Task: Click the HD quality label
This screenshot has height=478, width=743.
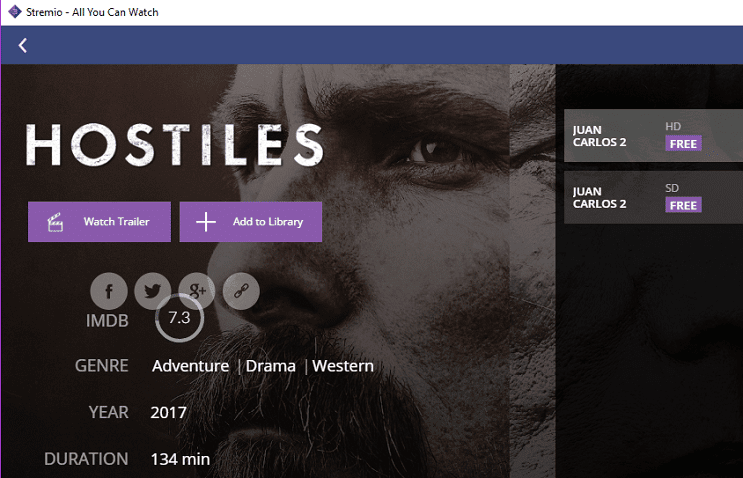Action: click(673, 126)
